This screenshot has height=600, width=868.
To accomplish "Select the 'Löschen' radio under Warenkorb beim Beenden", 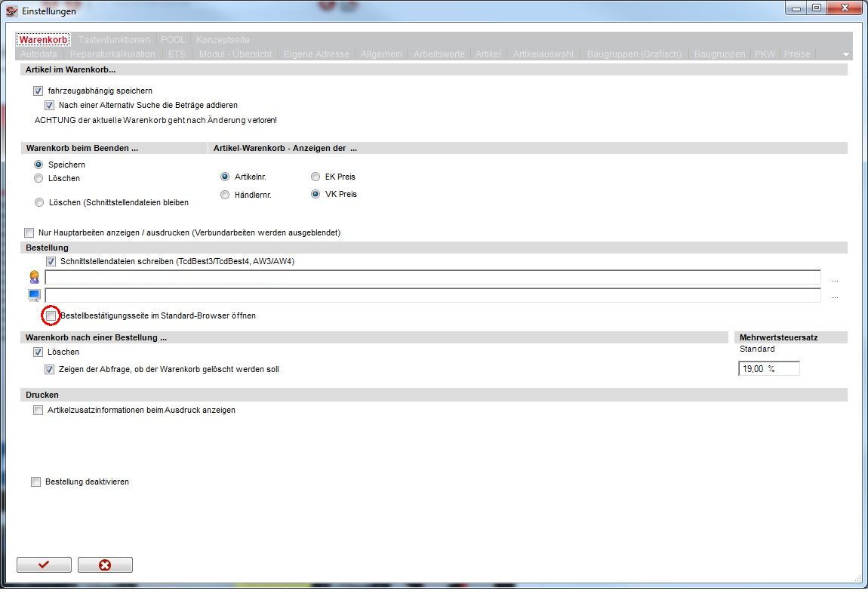I will (38, 178).
